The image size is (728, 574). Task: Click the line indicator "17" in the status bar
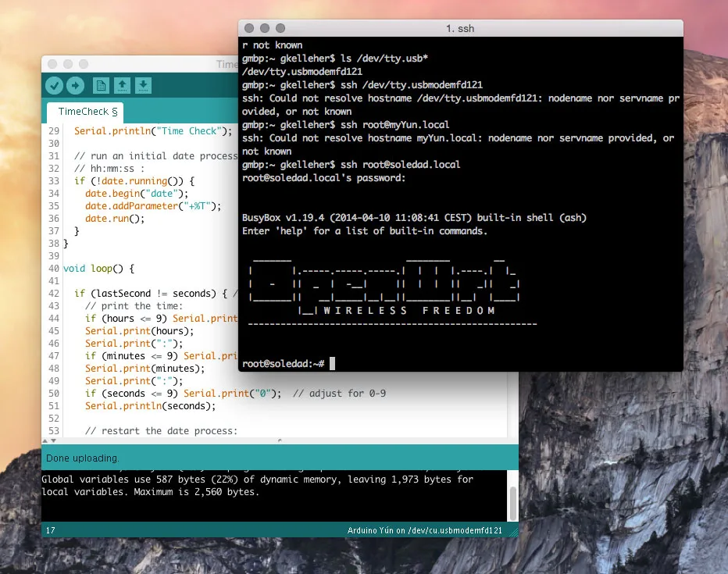tap(50, 529)
